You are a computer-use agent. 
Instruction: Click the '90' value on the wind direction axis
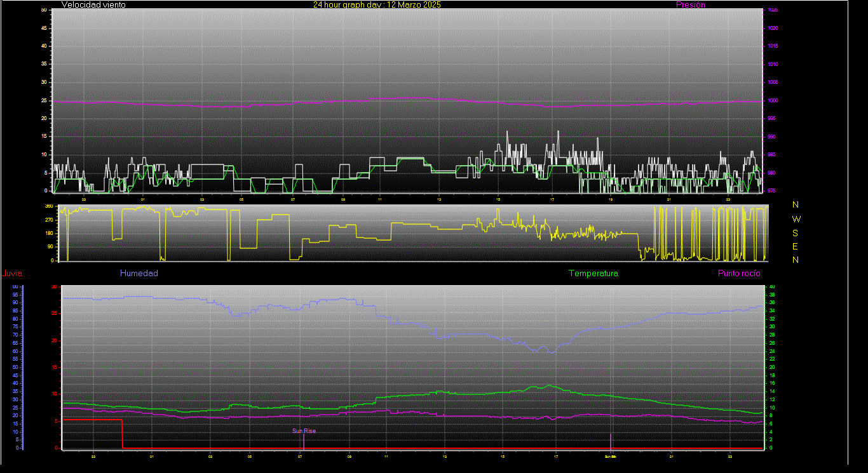[50, 246]
